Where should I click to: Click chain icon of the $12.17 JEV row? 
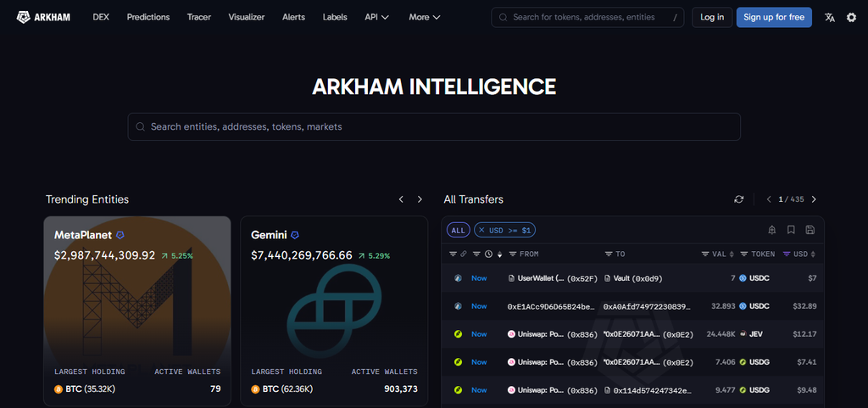458,334
